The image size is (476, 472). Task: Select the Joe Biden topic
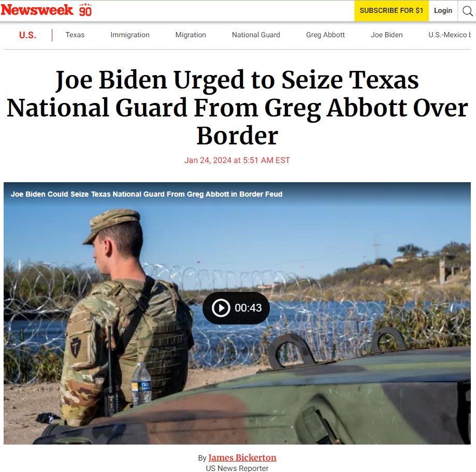(387, 35)
